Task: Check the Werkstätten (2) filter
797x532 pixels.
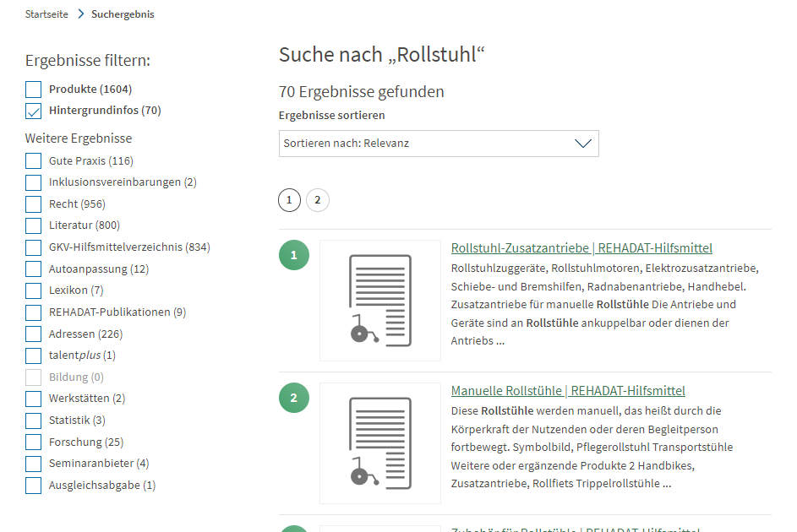Action: [34, 399]
